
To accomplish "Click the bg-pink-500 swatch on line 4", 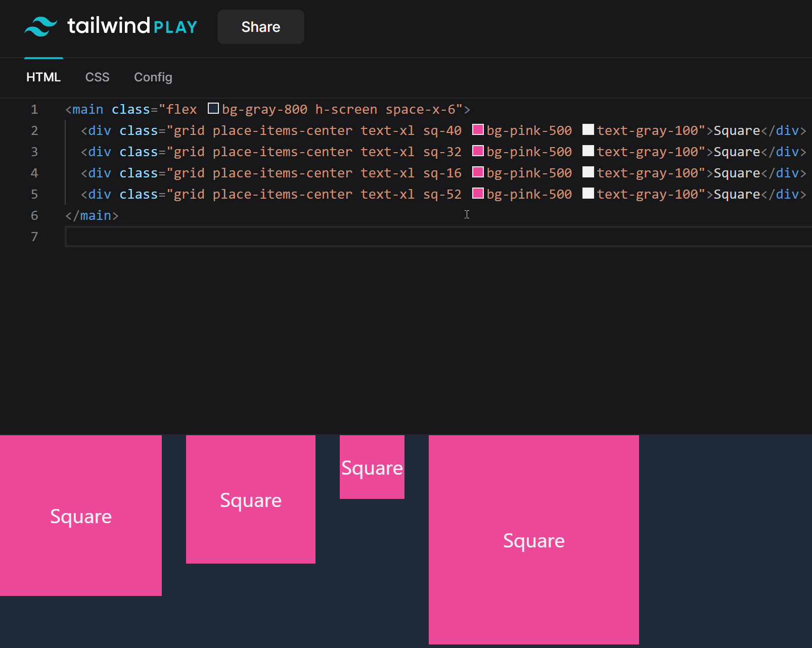I will [478, 172].
